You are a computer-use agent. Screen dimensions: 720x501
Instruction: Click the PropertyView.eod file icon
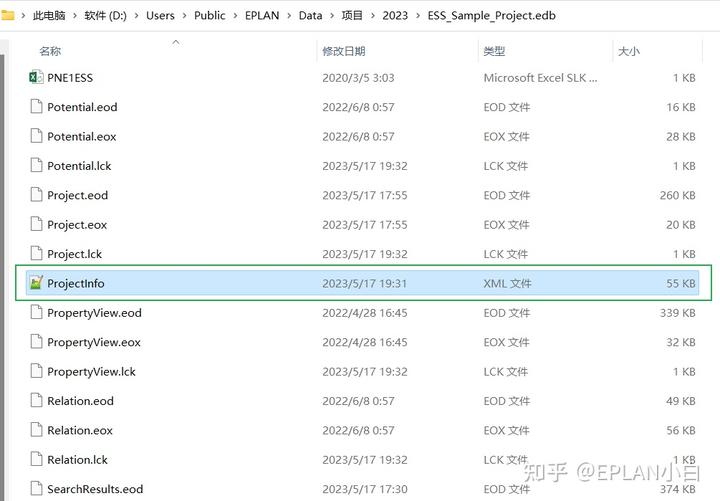[36, 312]
